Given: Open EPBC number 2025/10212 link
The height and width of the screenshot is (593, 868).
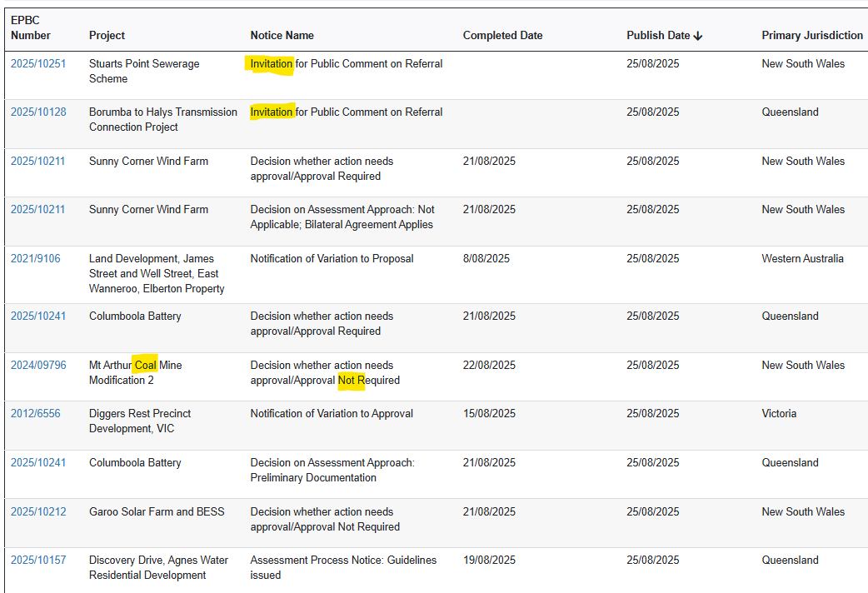Looking at the screenshot, I should (38, 511).
